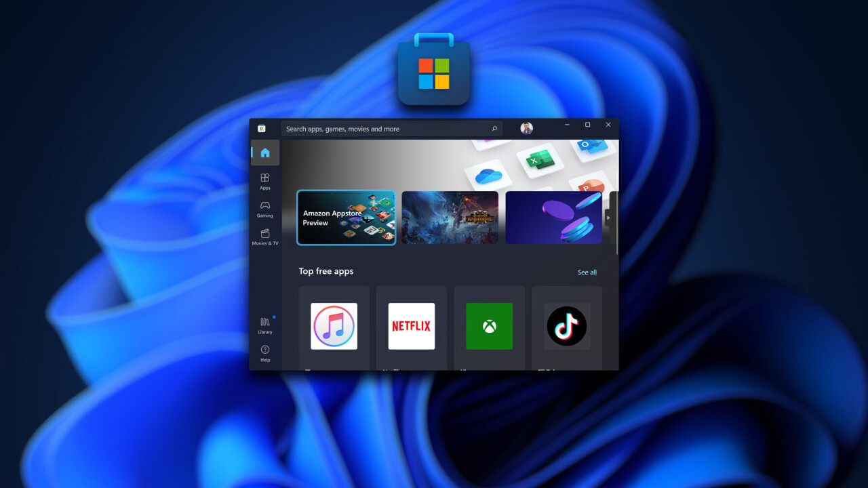This screenshot has height=488, width=868.
Task: Open the user profile avatar
Action: tap(526, 129)
